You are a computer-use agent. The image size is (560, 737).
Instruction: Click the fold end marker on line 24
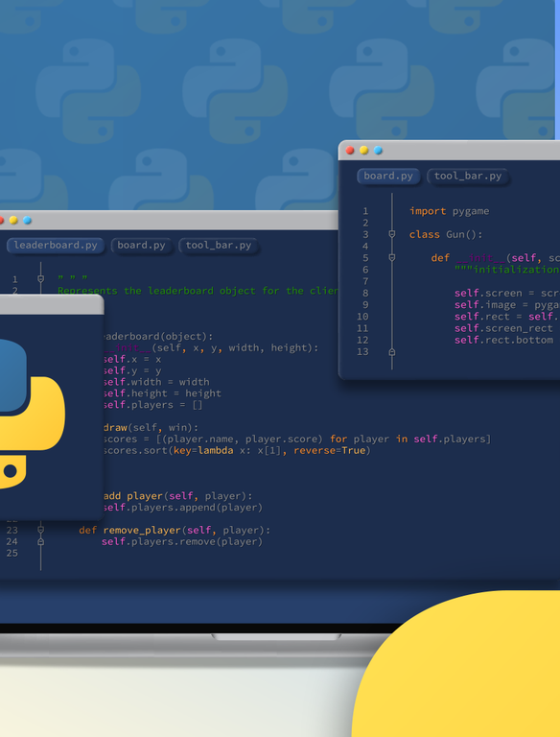pos(41,541)
